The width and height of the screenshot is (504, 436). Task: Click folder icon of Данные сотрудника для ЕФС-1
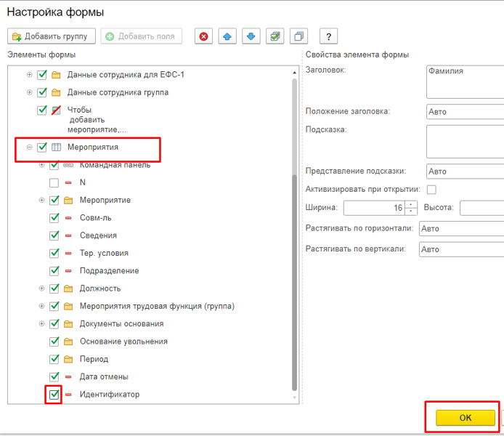tap(56, 75)
